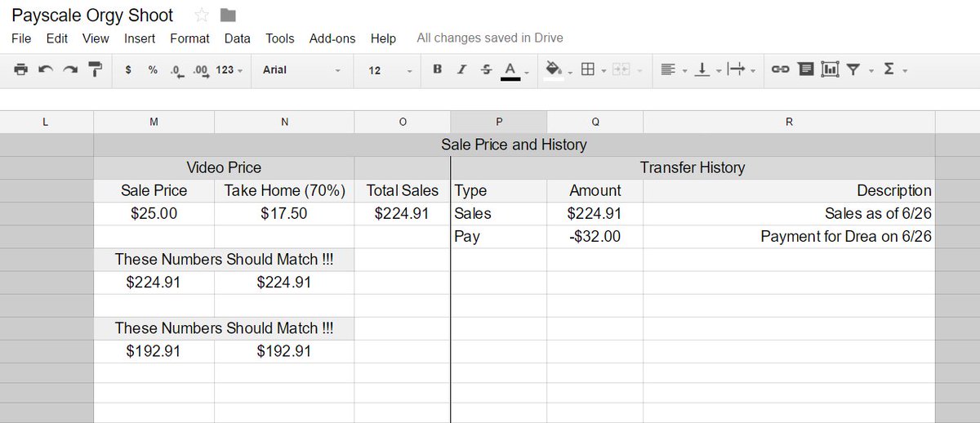The height and width of the screenshot is (423, 980).
Task: Select the 'Amount' header cell
Action: (595, 190)
